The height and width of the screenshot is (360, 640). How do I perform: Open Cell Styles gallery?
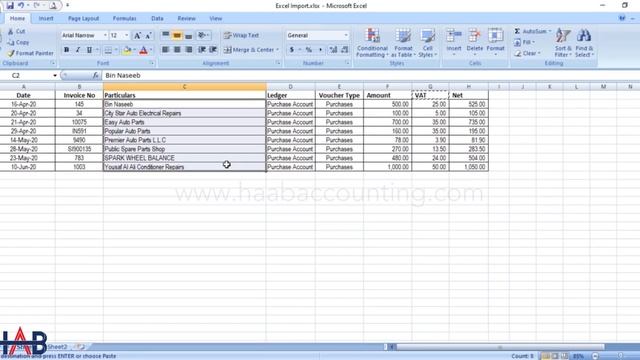pyautogui.click(x=427, y=43)
